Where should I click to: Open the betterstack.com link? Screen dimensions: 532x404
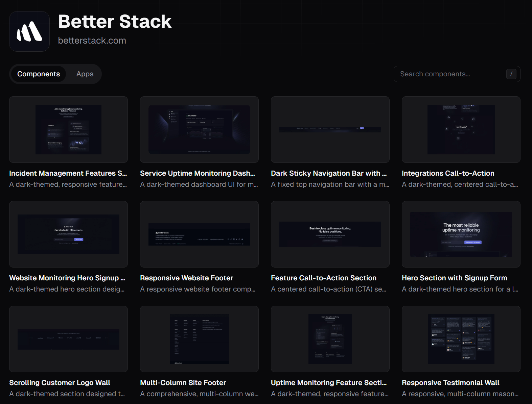coord(92,41)
